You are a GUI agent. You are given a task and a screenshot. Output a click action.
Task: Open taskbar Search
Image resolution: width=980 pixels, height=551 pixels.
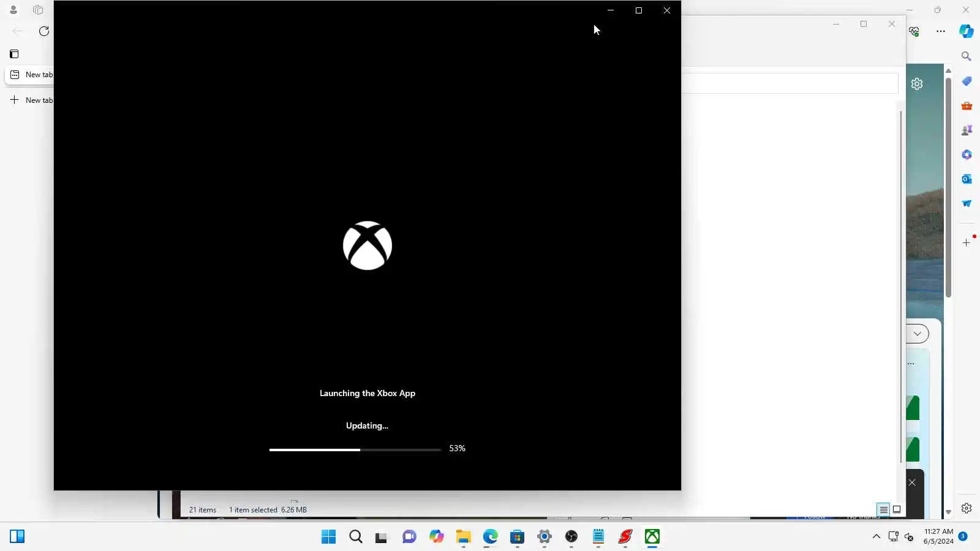pyautogui.click(x=356, y=537)
